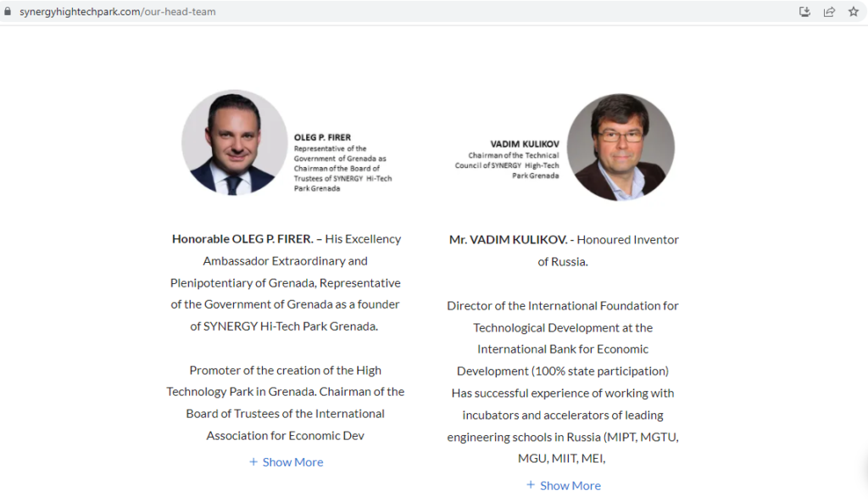868x502 pixels.
Task: Click the lock icon beside the URL
Action: [8, 12]
